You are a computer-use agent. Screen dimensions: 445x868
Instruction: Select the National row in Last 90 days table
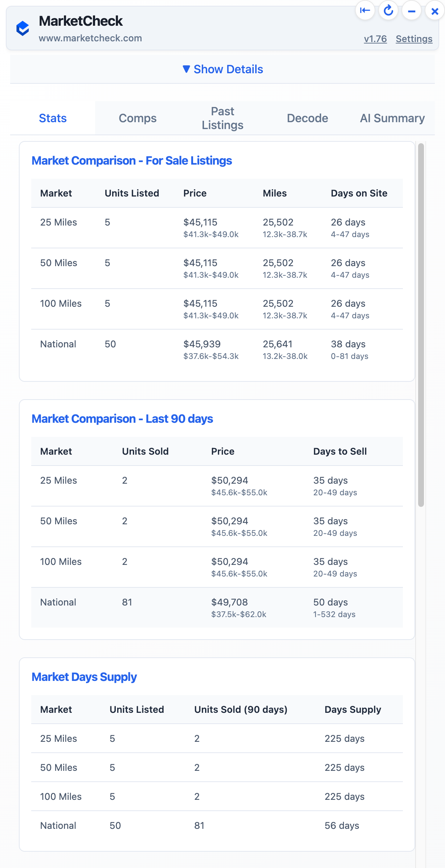pyautogui.click(x=217, y=607)
